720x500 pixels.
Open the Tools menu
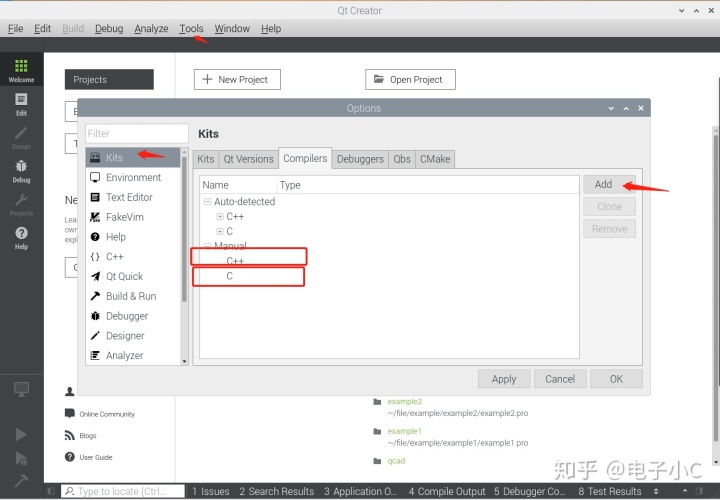point(191,28)
